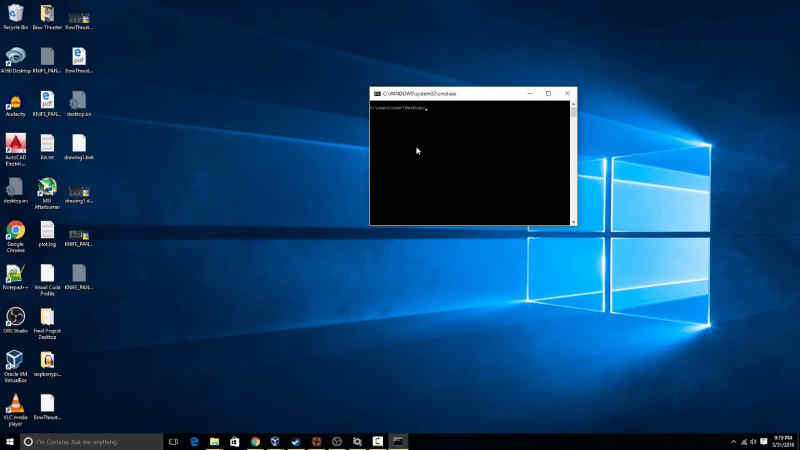Open Task View from taskbar
Screen dimensions: 800x450
pos(173,442)
